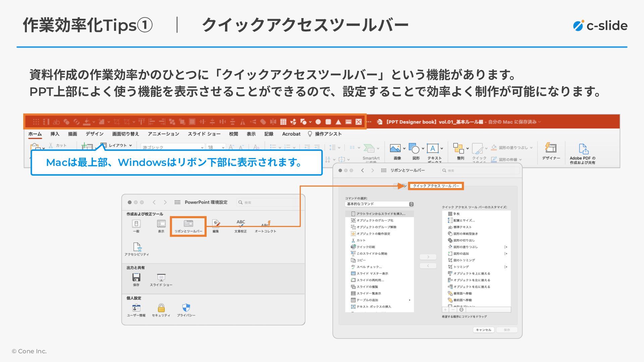Click the add-command right arrow button
This screenshot has width=644, height=362.
pos(428,257)
